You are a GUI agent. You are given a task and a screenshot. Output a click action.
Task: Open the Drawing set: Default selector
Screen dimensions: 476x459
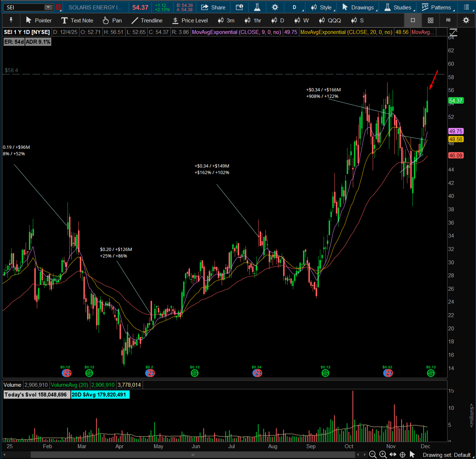[x=446, y=455]
